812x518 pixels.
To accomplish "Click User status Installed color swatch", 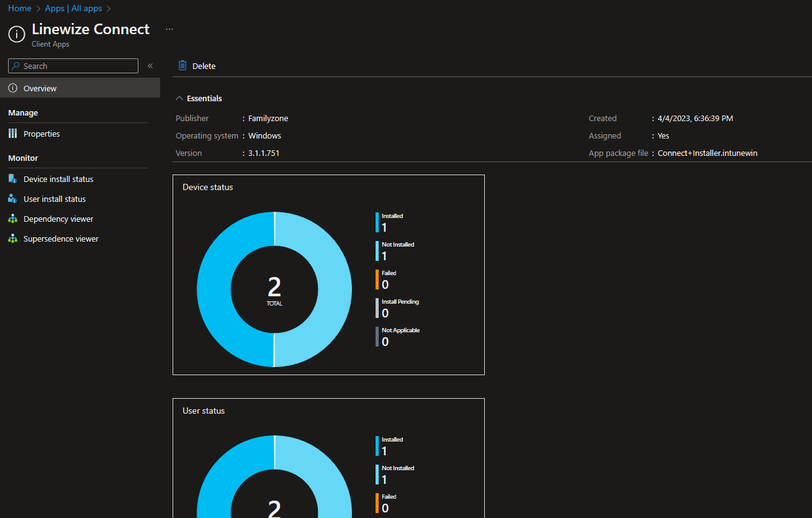I will pos(377,446).
